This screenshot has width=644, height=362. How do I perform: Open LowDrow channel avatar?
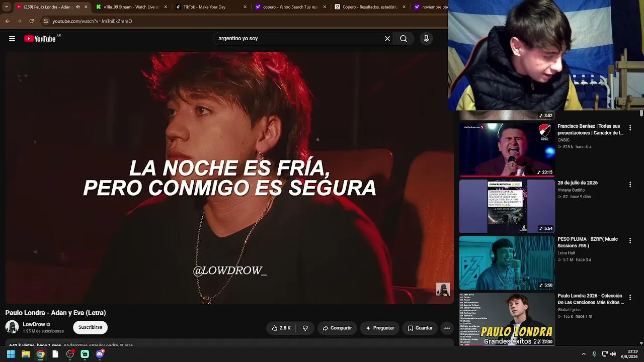click(12, 327)
